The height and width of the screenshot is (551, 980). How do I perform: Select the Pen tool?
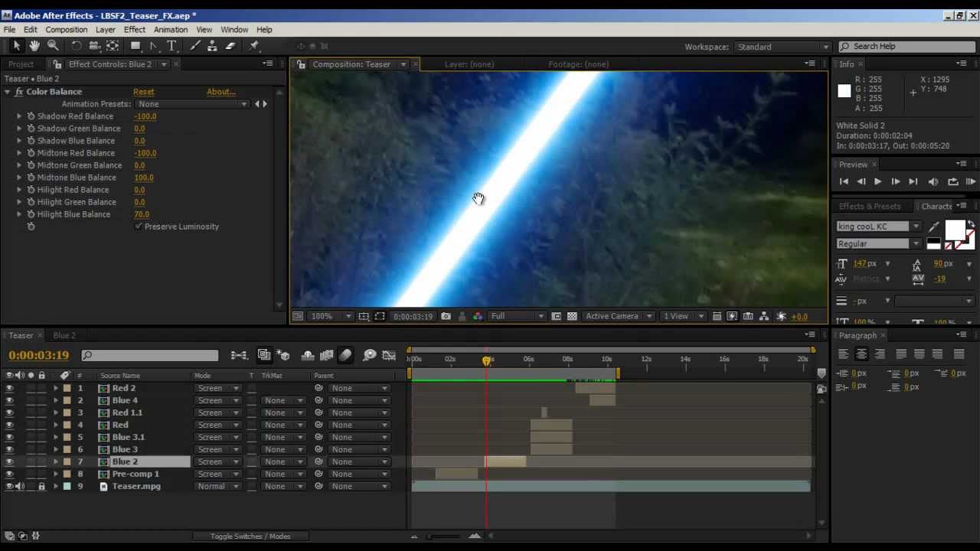(154, 46)
